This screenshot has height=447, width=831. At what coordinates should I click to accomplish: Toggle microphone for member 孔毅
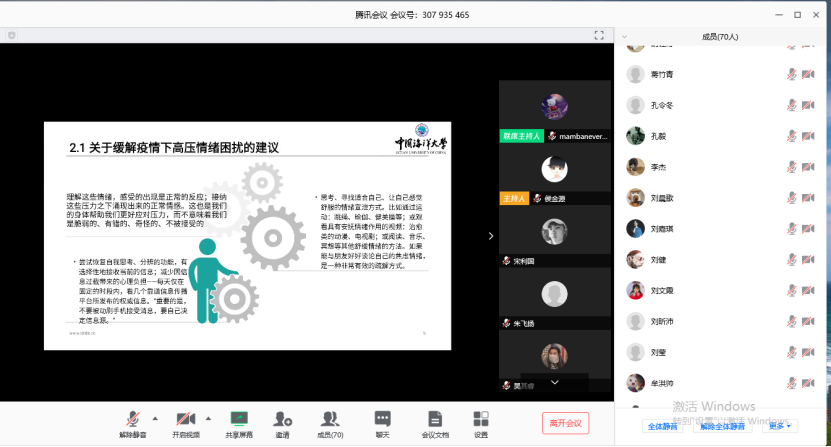pyautogui.click(x=791, y=136)
